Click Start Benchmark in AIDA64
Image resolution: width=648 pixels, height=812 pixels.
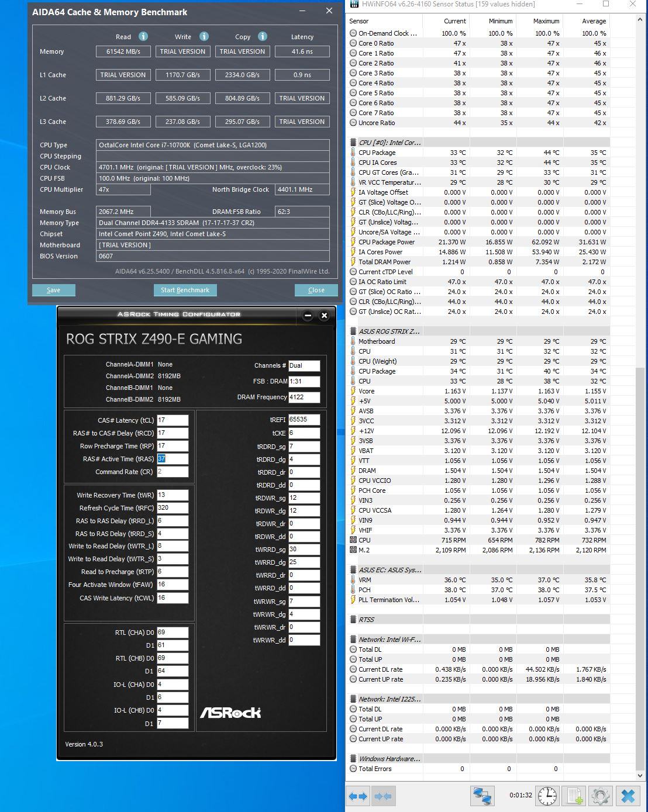(185, 290)
